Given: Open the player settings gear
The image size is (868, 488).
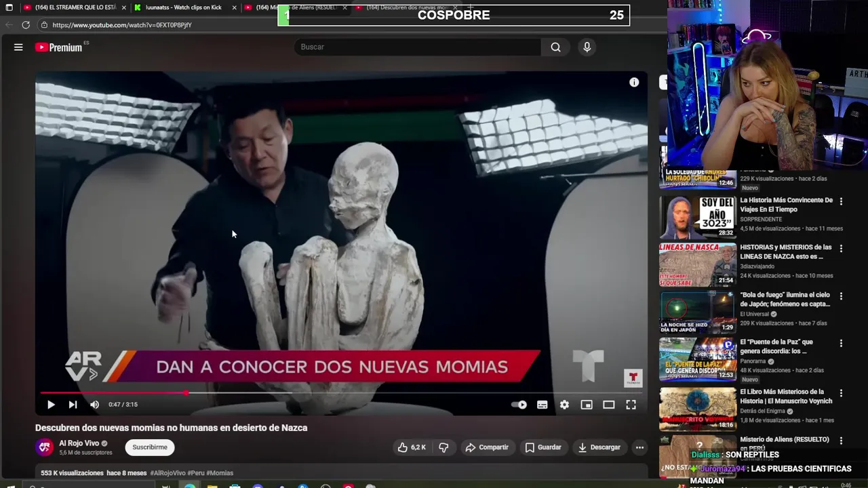Looking at the screenshot, I should coord(564,405).
